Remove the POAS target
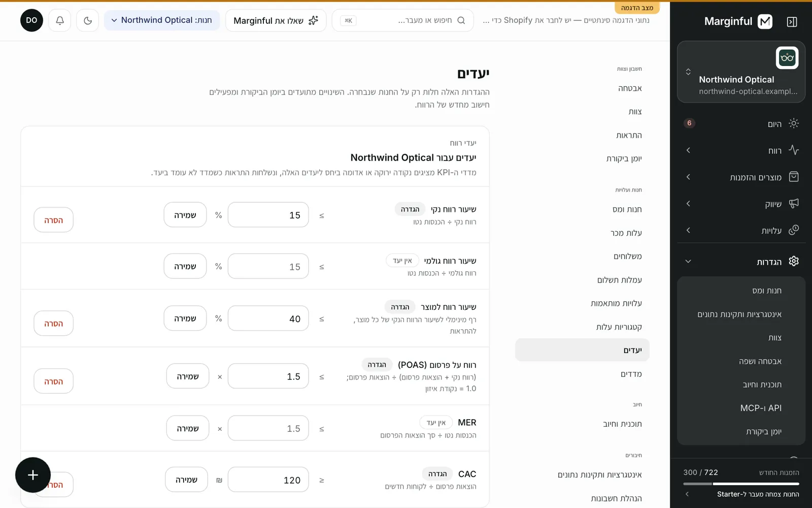This screenshot has height=508, width=812. point(53,381)
